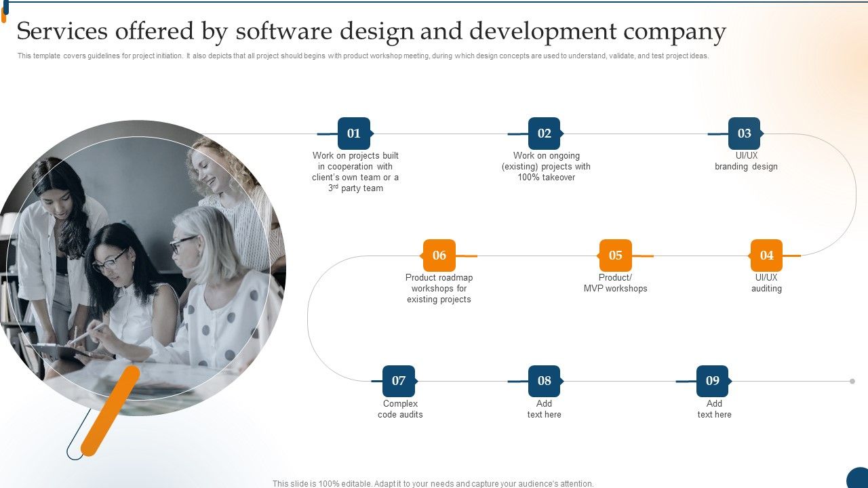Click the orange magnifier handle shape
This screenshot has height=488, width=868.
point(110,411)
